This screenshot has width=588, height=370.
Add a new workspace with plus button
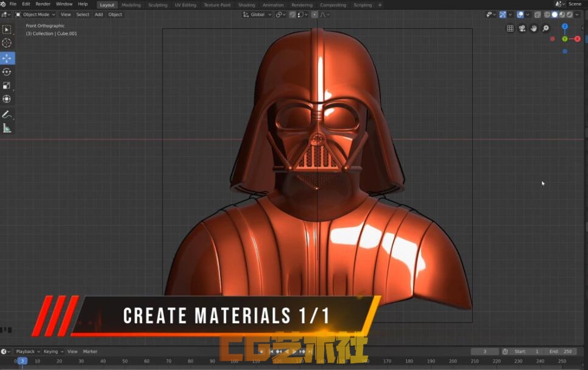point(380,5)
